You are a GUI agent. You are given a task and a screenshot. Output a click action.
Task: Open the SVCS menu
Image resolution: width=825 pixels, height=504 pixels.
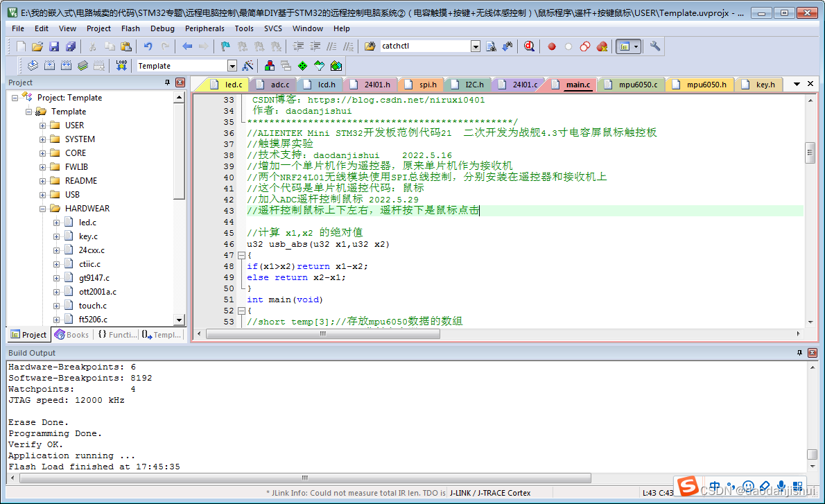pos(273,28)
